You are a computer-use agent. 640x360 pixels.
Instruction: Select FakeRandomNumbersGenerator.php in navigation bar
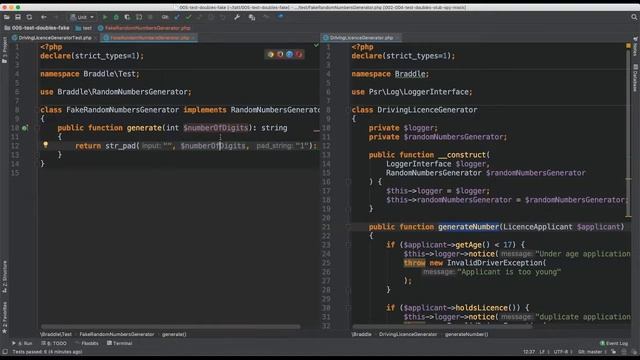[144, 28]
